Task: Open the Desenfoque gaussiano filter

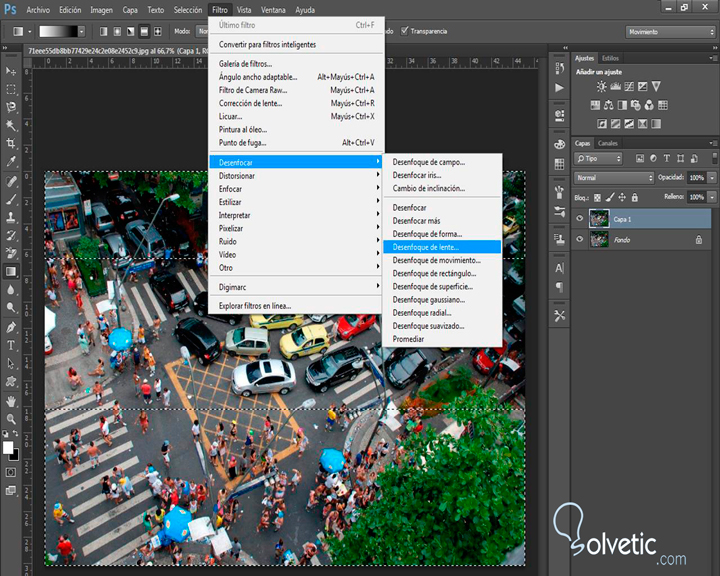Action: tap(428, 299)
